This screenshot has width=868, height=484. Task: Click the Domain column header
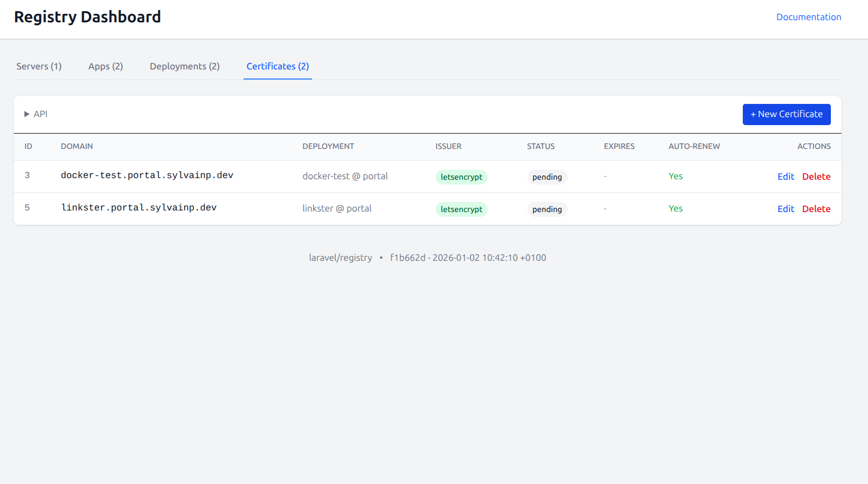[x=77, y=146]
